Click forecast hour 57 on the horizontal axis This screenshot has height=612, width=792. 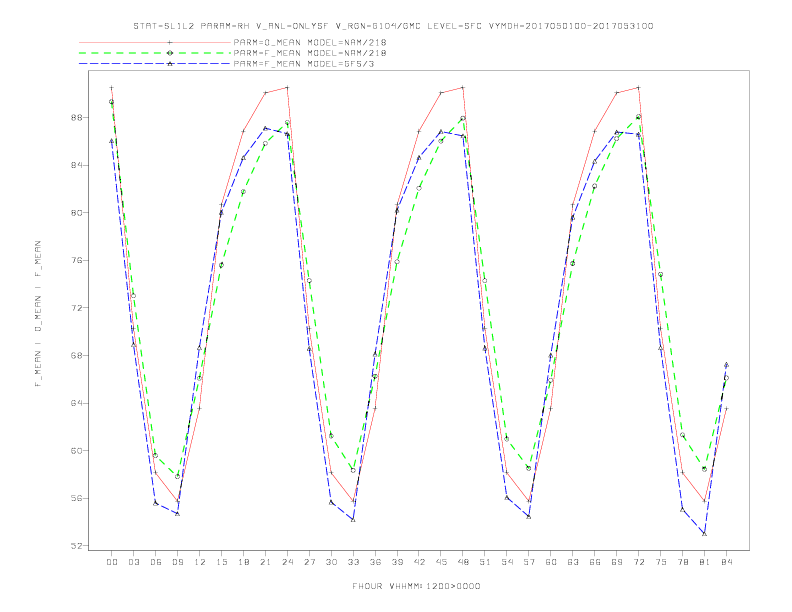[x=529, y=562]
